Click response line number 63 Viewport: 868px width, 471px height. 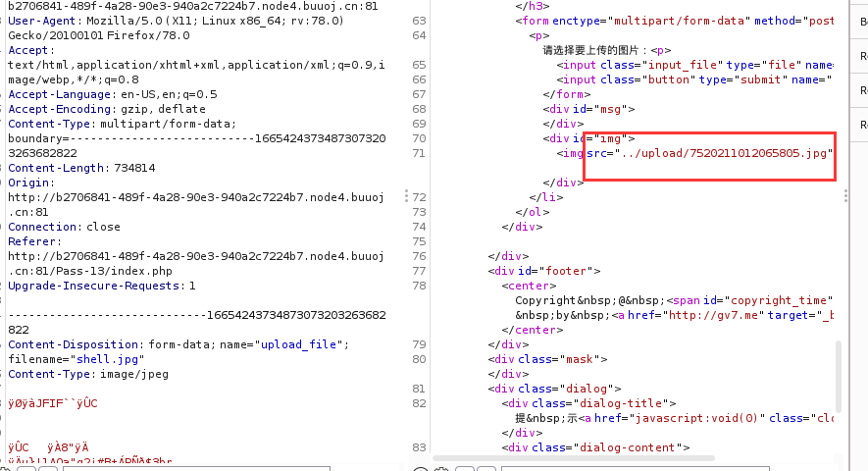419,21
